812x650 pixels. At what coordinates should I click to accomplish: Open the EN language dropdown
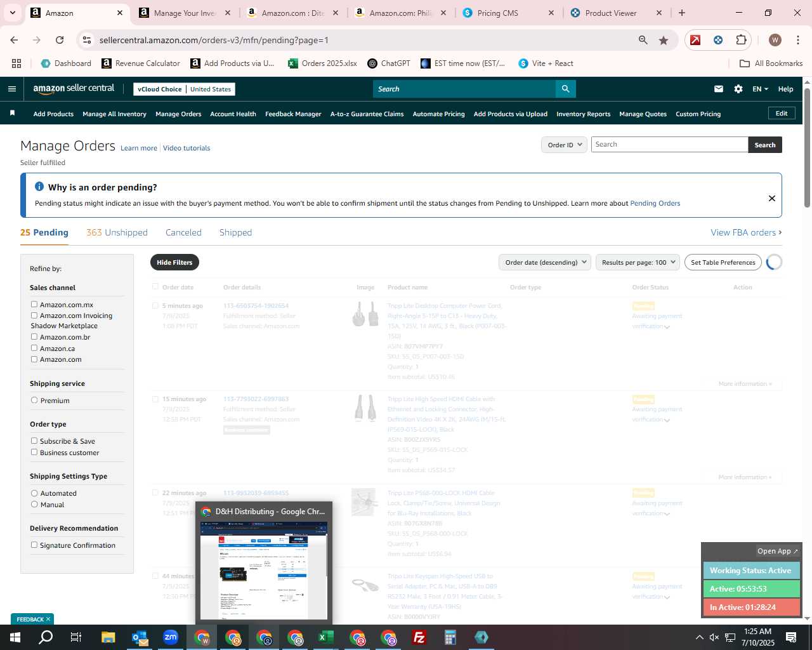pos(760,89)
